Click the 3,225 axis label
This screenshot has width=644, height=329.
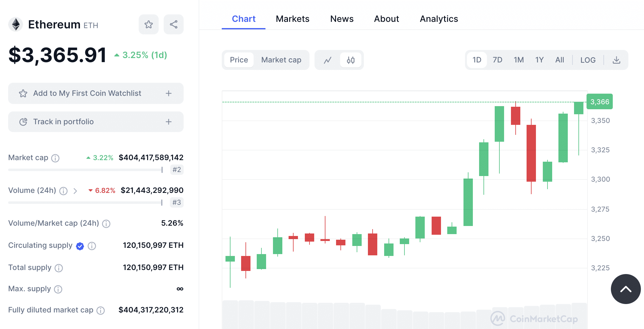600,268
